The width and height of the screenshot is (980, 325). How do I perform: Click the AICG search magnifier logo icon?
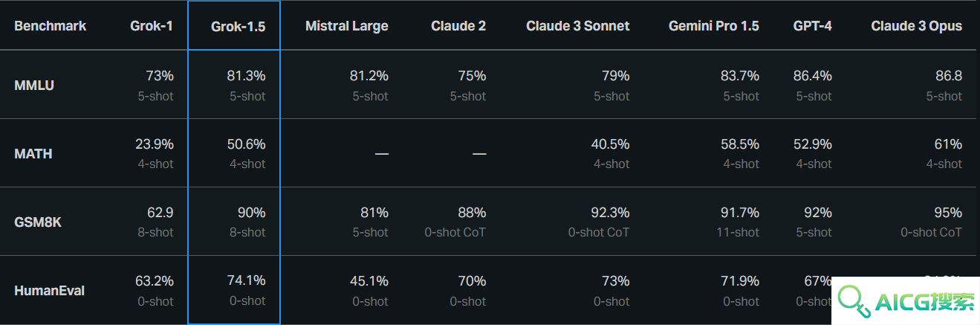point(855,300)
